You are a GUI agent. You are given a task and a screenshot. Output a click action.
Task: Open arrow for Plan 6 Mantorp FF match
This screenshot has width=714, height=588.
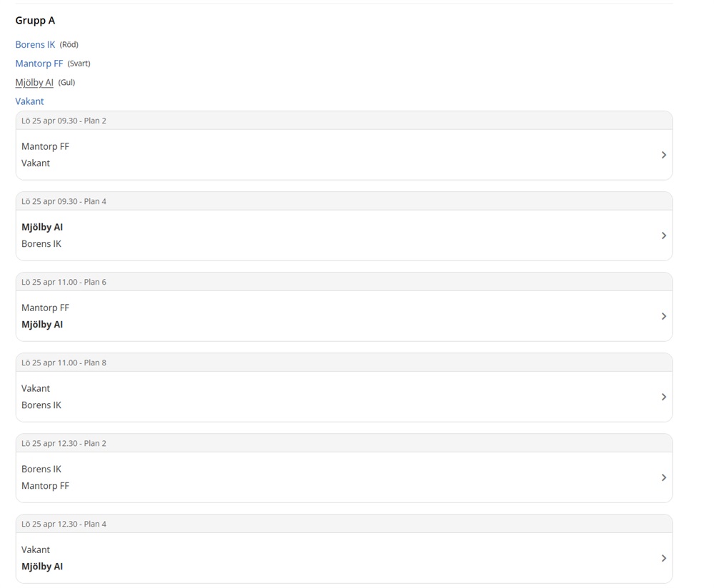[x=663, y=316]
